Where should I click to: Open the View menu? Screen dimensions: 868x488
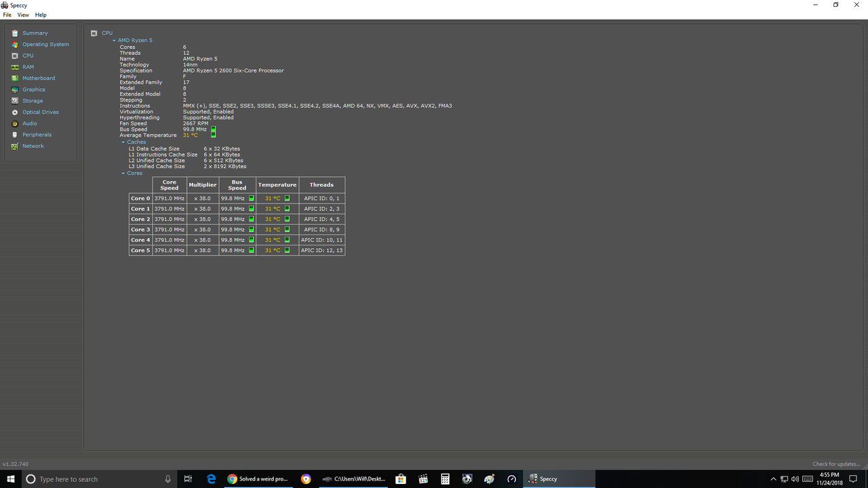coord(23,15)
